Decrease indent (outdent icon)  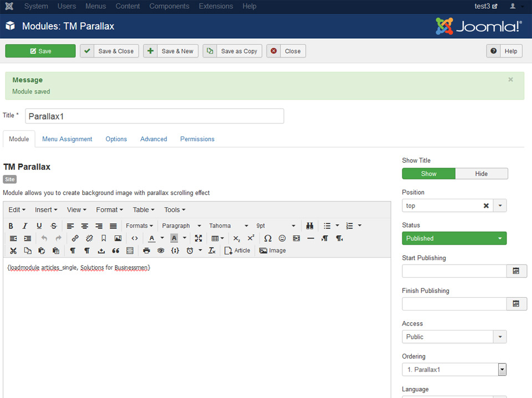[x=13, y=239]
